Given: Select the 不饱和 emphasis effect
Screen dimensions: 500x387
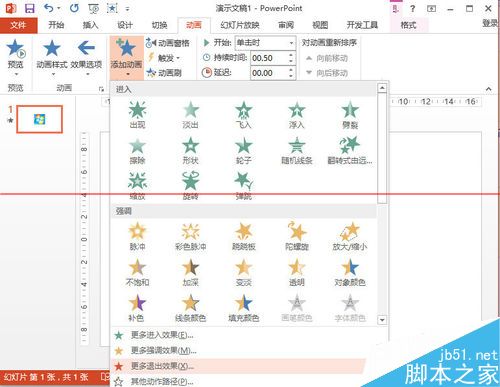Looking at the screenshot, I should 137,273.
